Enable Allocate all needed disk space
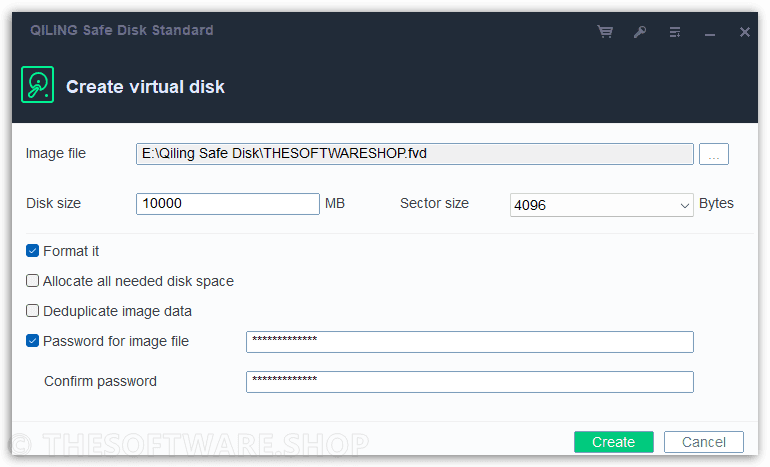 coord(32,281)
